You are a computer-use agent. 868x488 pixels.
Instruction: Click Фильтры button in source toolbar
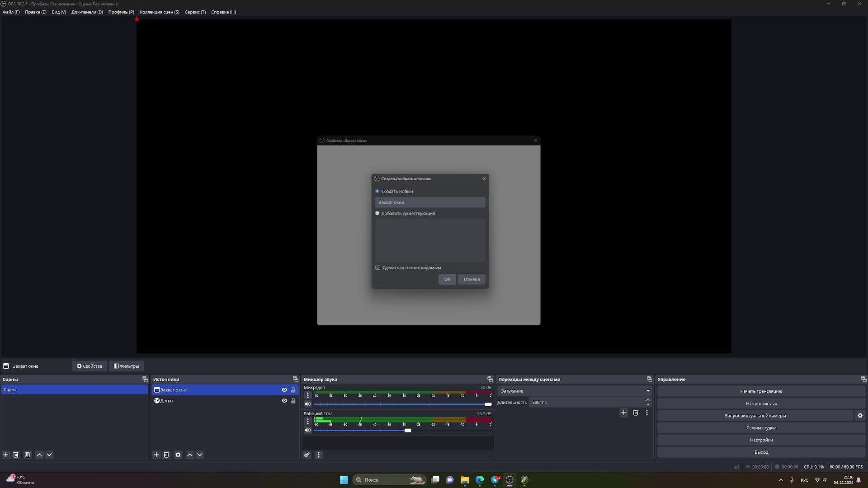coord(127,366)
